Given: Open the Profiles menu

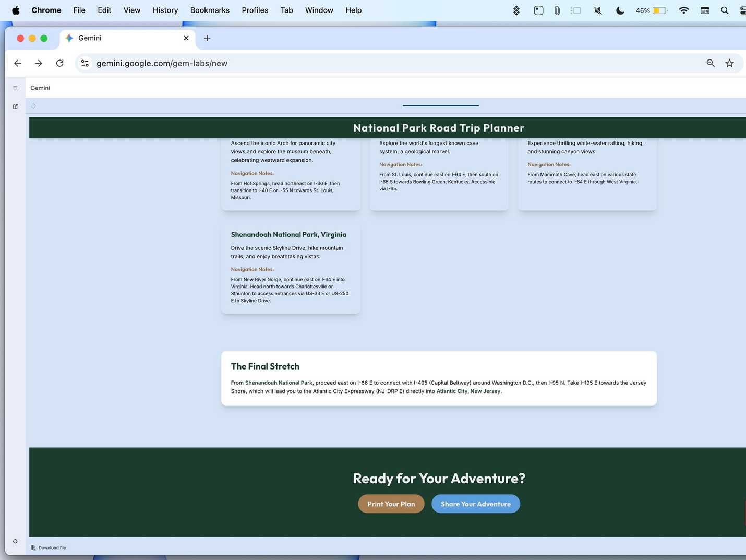Looking at the screenshot, I should pyautogui.click(x=255, y=10).
